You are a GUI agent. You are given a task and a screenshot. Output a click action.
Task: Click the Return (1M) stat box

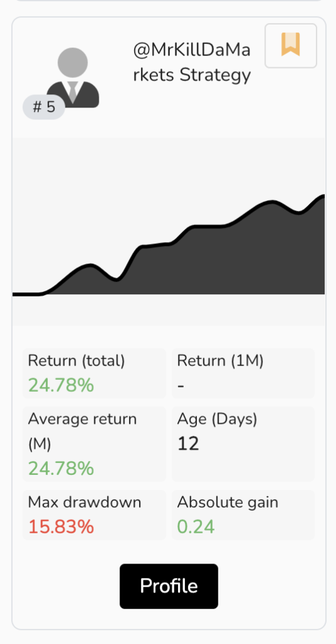243,374
